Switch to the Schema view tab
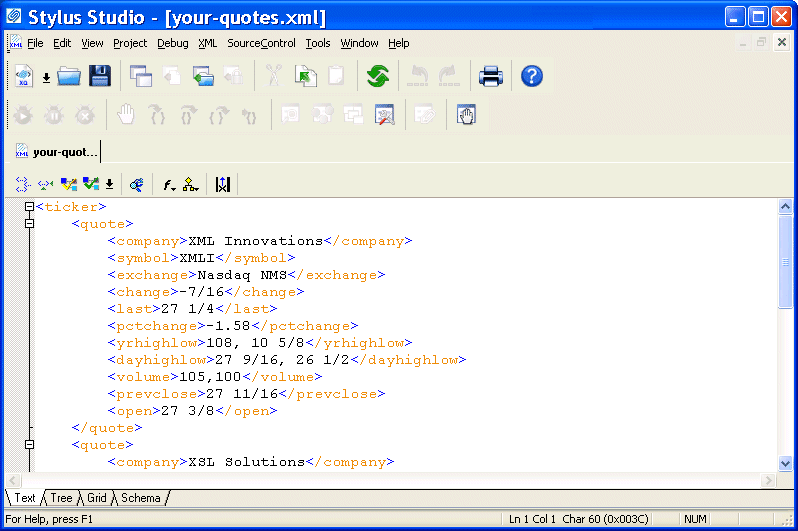Viewport: 798px width, 531px height. pyautogui.click(x=141, y=498)
